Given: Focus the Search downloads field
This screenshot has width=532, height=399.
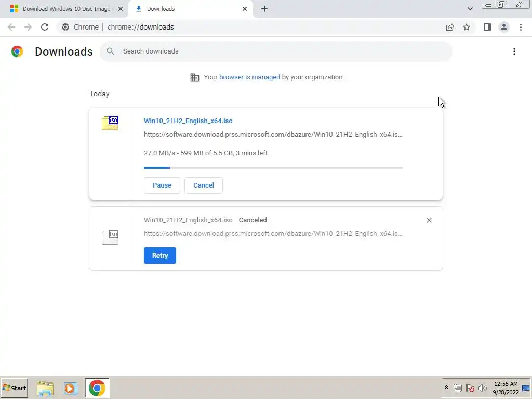Looking at the screenshot, I should coord(276,51).
